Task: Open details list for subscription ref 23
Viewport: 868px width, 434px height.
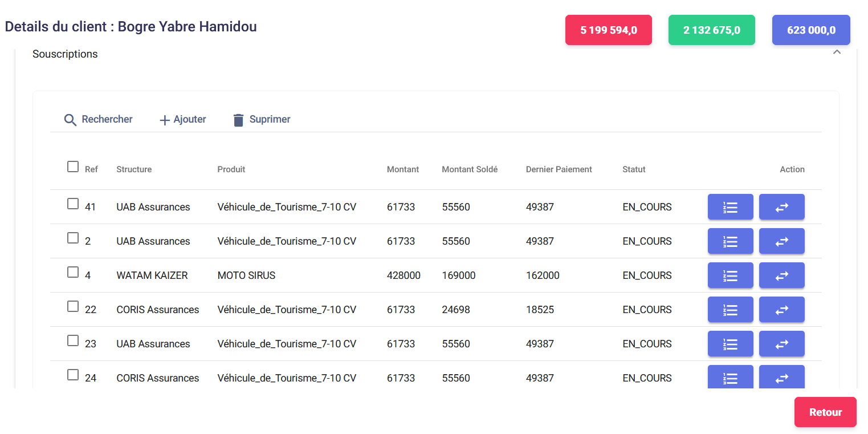Action: (730, 343)
